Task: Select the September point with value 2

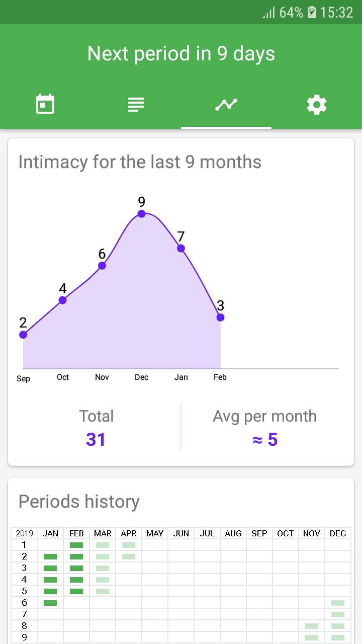Action: pos(23,334)
